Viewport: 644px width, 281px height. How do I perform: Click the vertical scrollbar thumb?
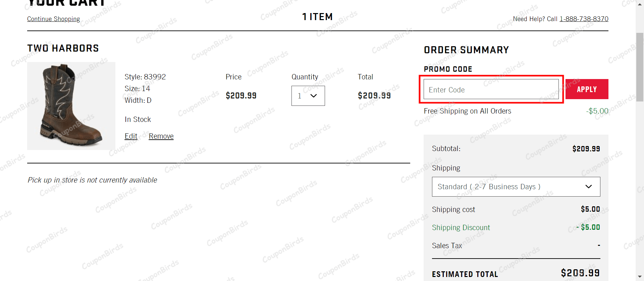640,67
